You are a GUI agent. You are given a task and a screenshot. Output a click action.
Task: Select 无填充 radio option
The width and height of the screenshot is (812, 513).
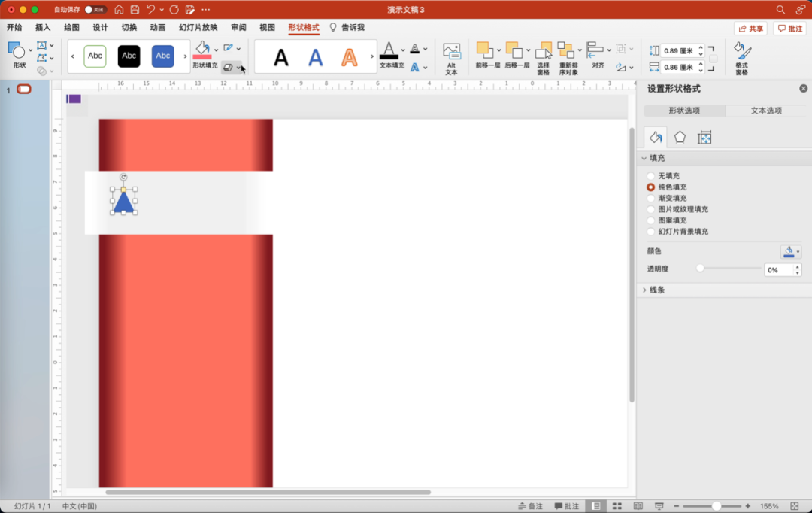pos(651,176)
